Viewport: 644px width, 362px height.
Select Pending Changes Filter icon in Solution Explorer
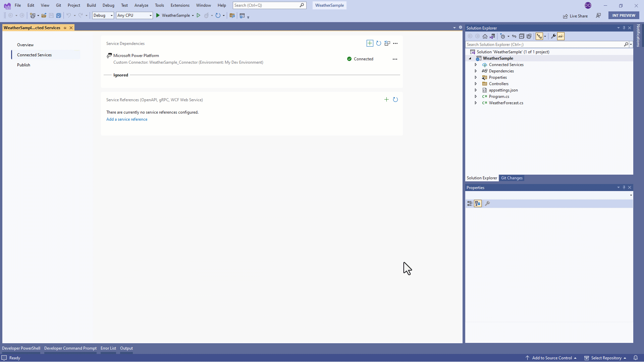[503, 36]
